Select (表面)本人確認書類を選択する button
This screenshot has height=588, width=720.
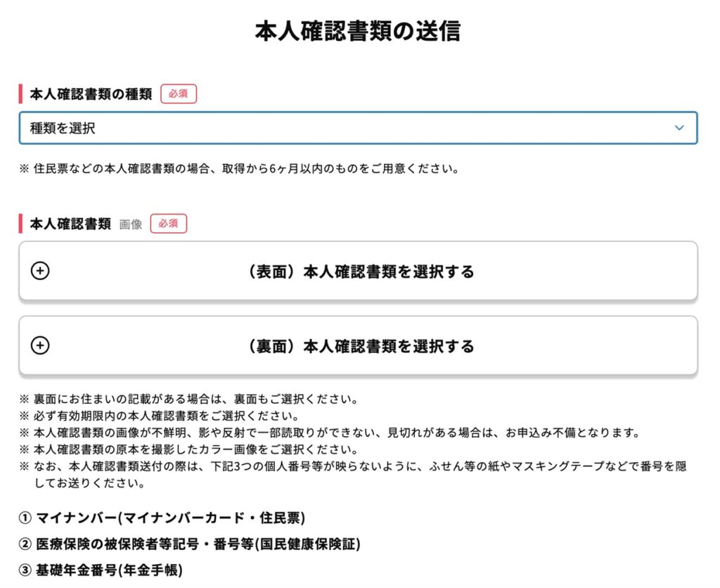pyautogui.click(x=358, y=271)
